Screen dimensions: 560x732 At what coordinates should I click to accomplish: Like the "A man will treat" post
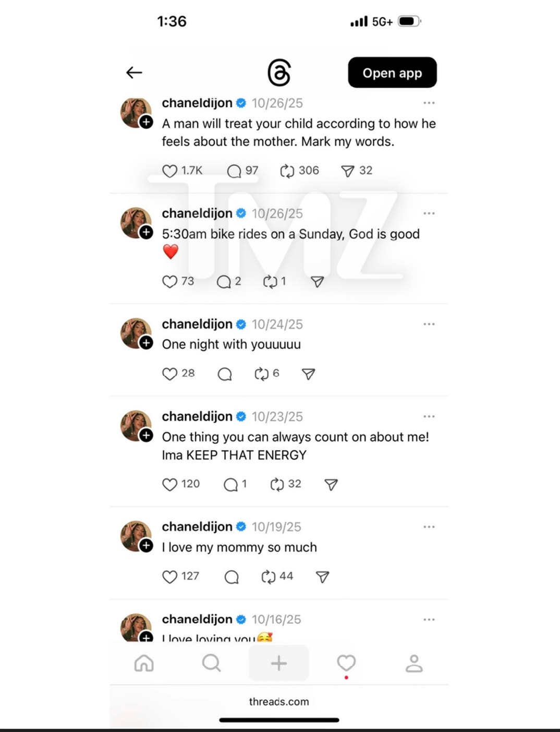coord(170,171)
